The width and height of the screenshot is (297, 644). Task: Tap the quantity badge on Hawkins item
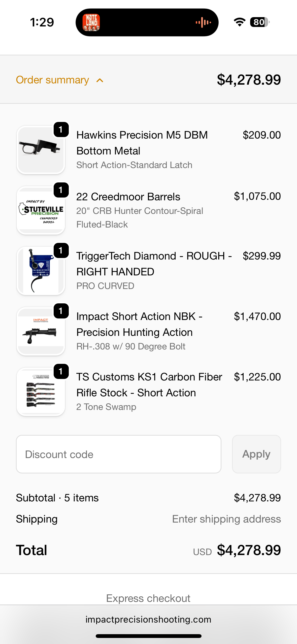click(x=61, y=130)
